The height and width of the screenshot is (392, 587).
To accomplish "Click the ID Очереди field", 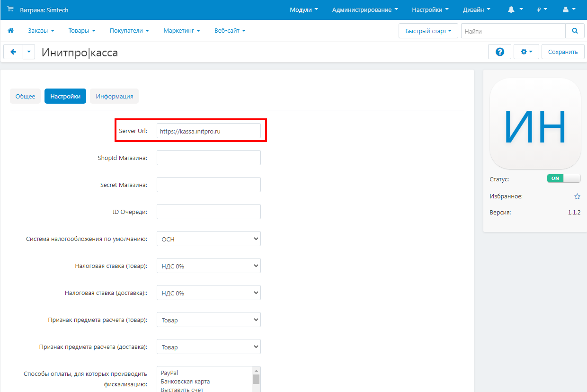I will tap(209, 212).
